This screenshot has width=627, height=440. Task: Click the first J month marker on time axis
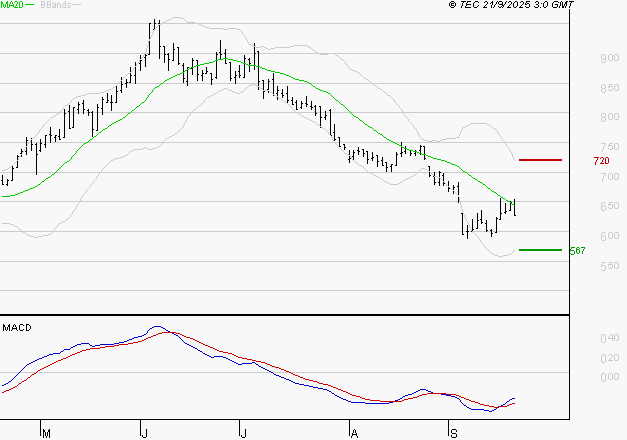[x=144, y=434]
